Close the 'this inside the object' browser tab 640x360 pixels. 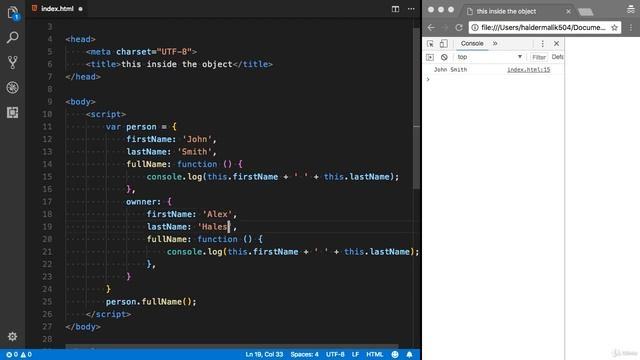(568, 11)
